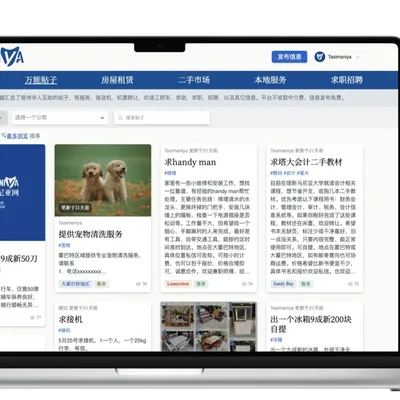Click into the 搜索帖子 search field
The width and height of the screenshot is (400, 400).
point(162,118)
